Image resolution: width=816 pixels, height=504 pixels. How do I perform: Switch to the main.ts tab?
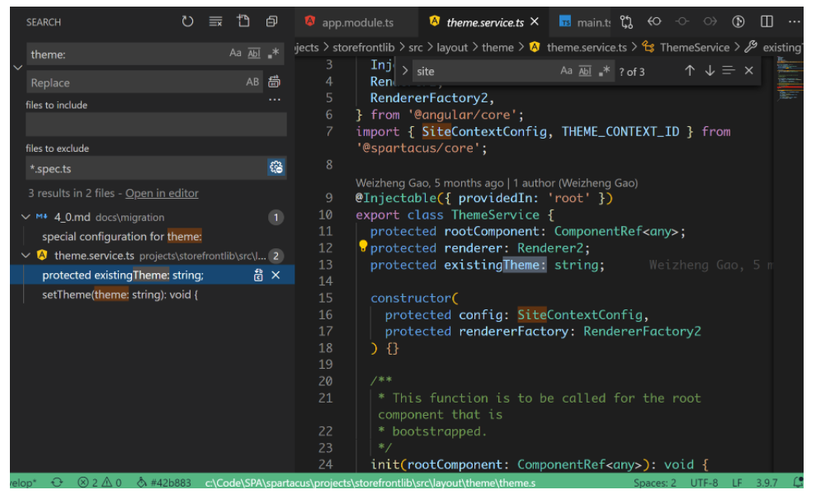pos(592,22)
